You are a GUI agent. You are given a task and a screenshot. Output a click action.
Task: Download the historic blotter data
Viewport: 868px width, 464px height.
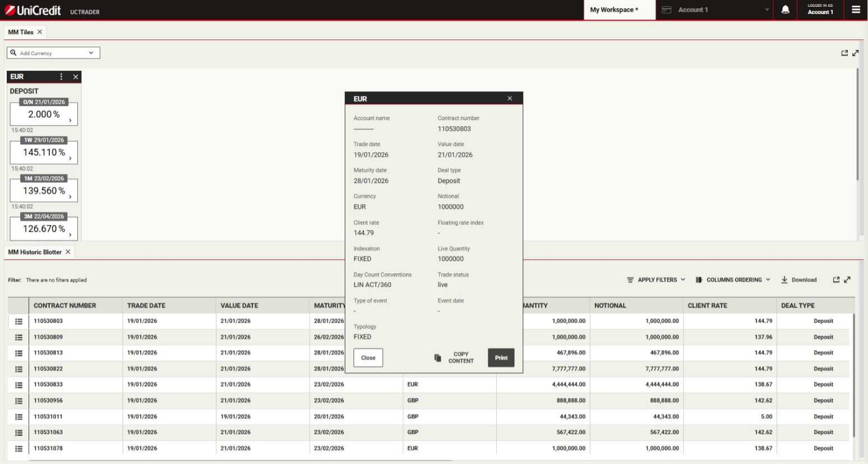[799, 280]
